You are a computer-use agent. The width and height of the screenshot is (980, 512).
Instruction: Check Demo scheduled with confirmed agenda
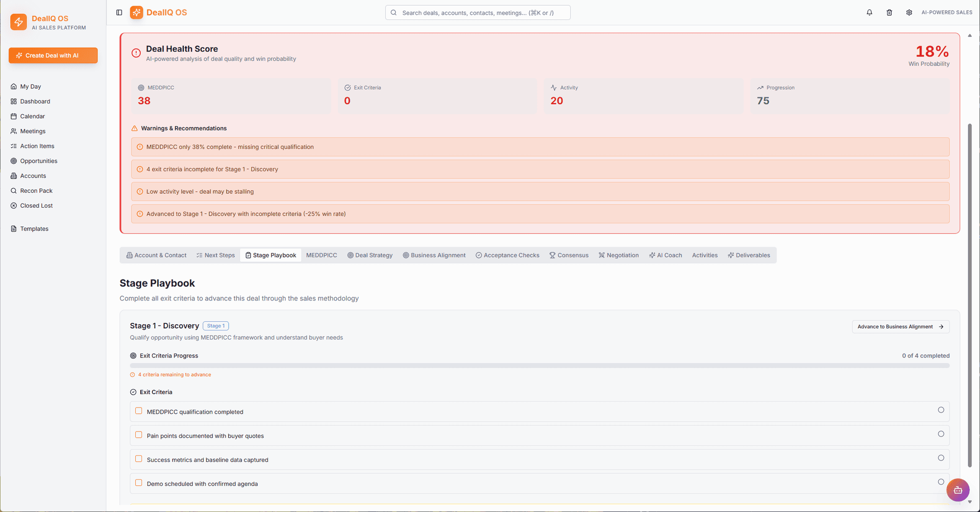tap(139, 483)
